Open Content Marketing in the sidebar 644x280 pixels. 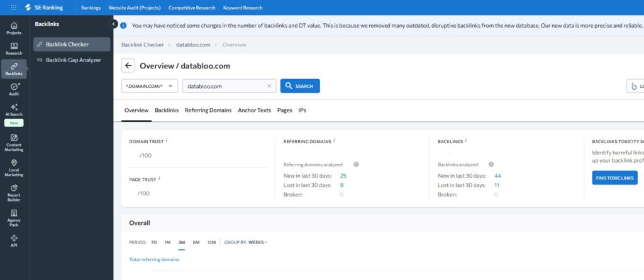(14, 143)
